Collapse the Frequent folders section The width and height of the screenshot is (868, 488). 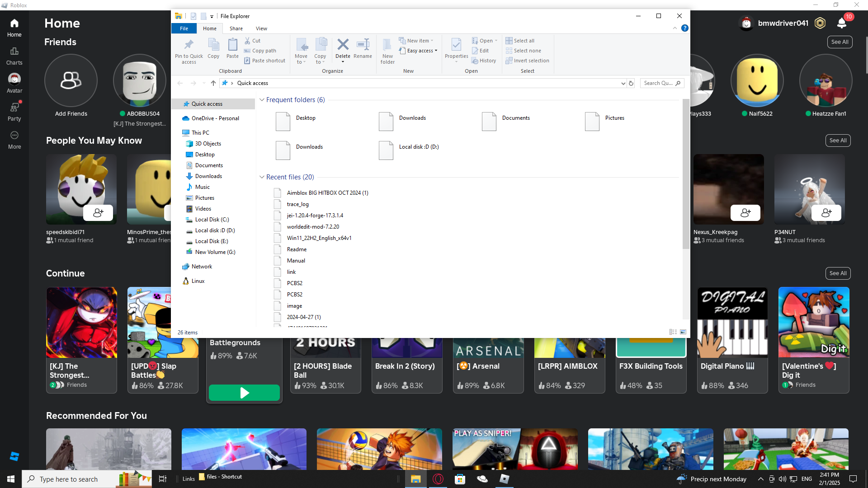pos(262,100)
